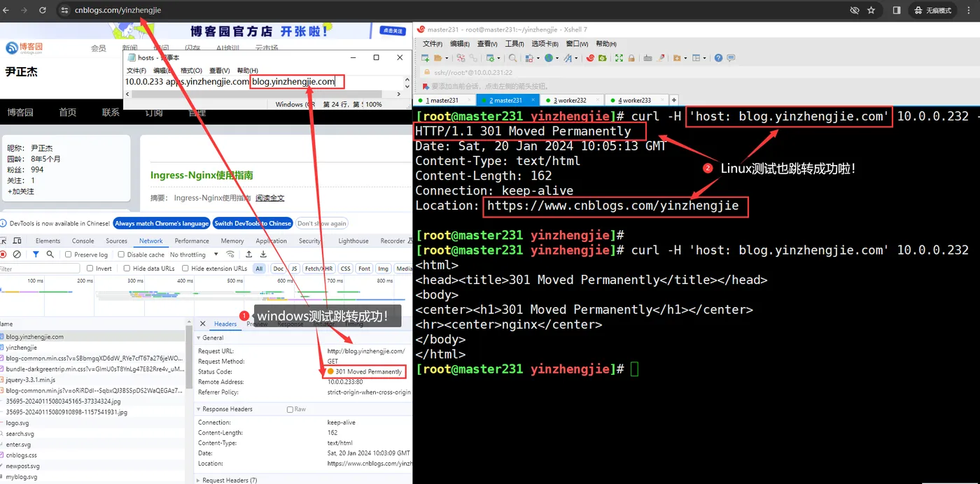Tick Hide data URLs checkbox
The height and width of the screenshot is (484, 980).
[126, 269]
